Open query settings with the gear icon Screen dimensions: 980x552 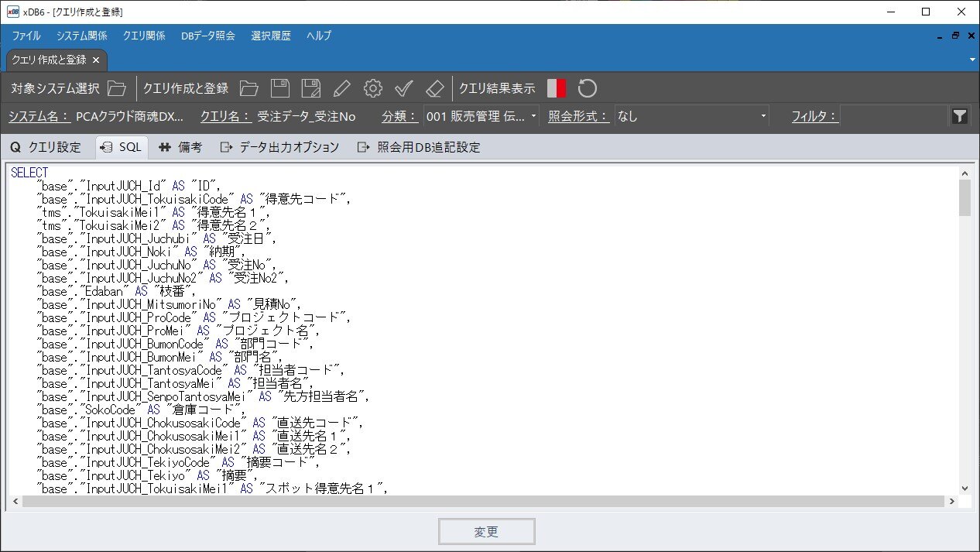tap(373, 88)
